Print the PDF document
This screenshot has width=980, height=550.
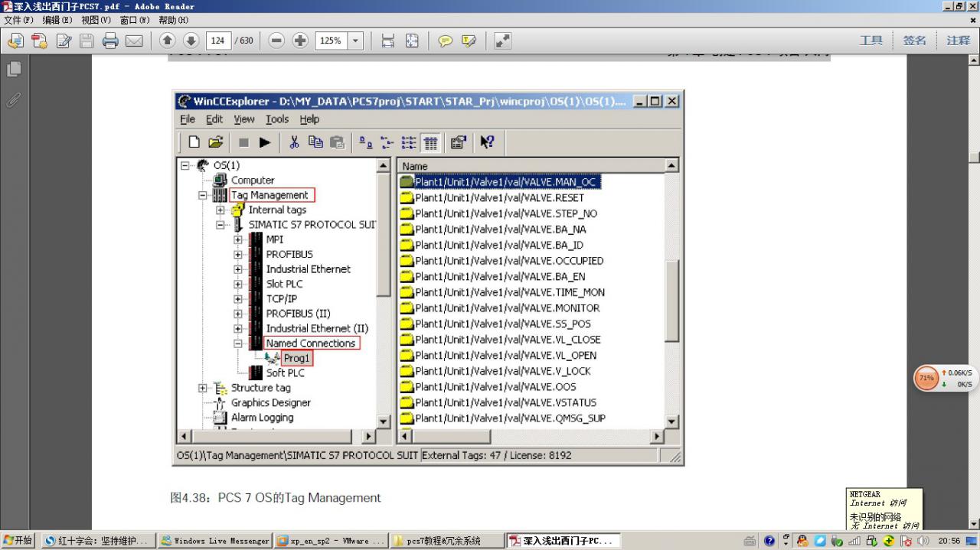[x=110, y=41]
